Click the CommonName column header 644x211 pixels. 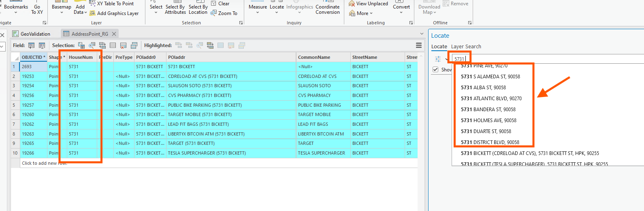click(323, 57)
